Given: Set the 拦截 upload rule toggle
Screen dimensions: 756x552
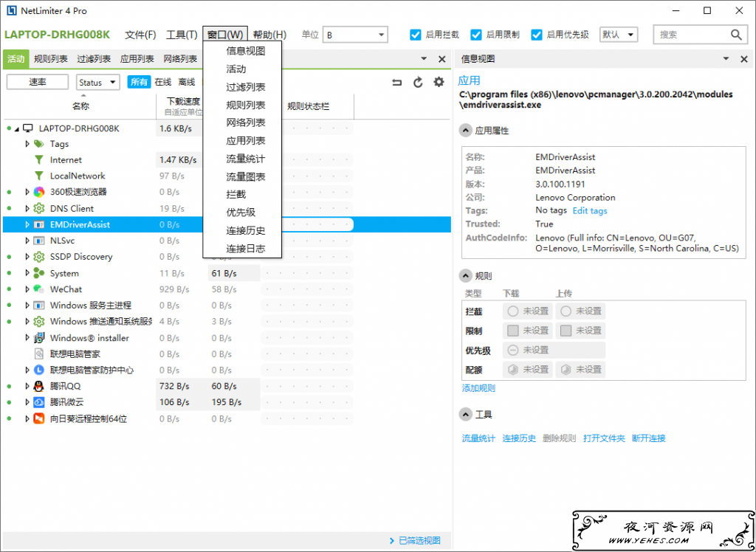Looking at the screenshot, I should pos(580,311).
